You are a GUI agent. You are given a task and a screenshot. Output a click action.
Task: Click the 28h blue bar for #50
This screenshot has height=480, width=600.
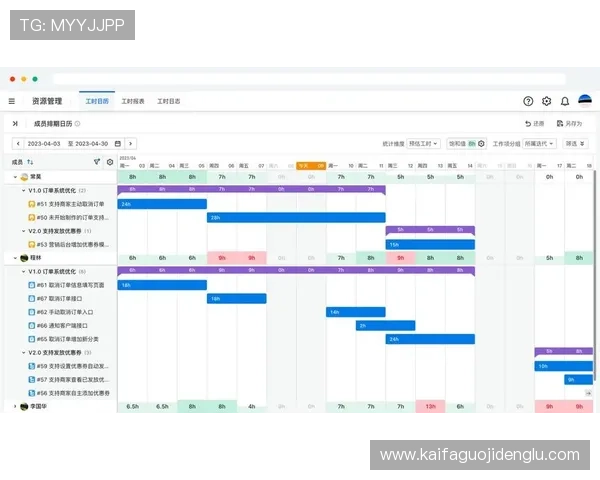click(296, 217)
